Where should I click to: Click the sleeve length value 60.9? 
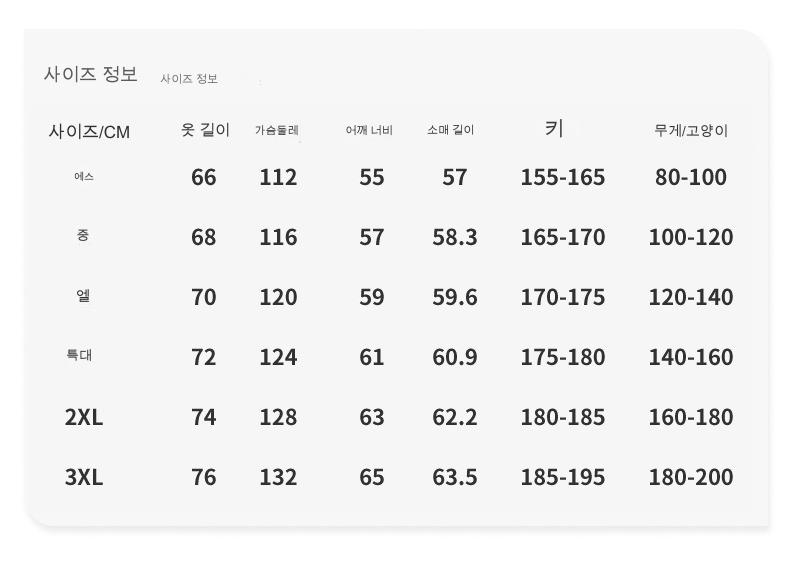[x=455, y=357]
